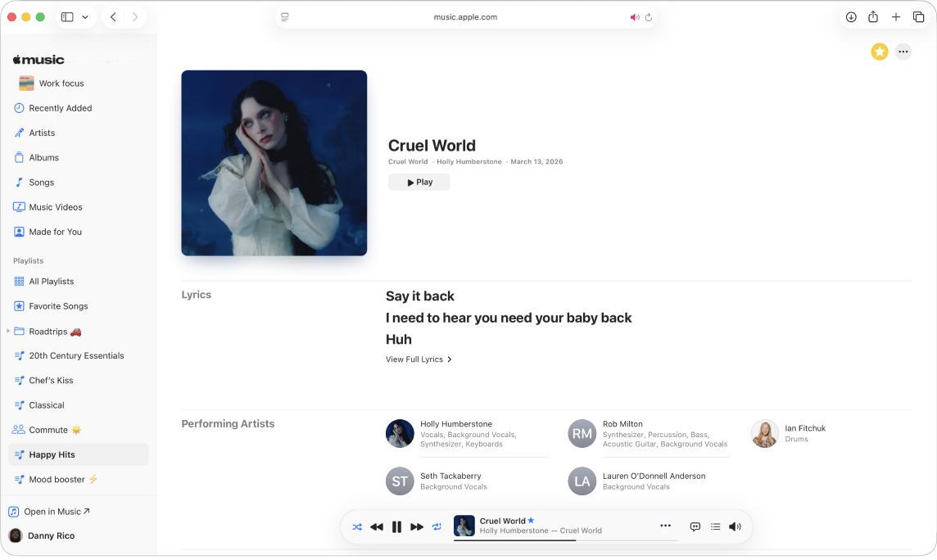Select the Work focus playlist

pyautogui.click(x=79, y=84)
